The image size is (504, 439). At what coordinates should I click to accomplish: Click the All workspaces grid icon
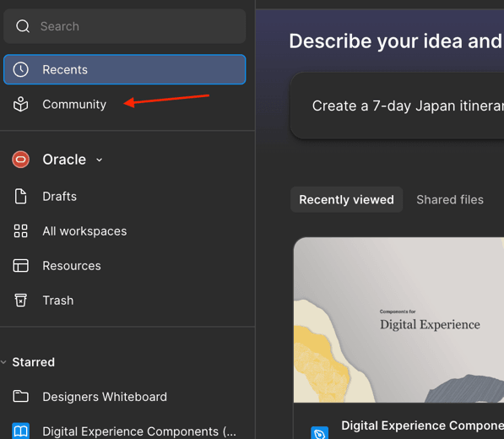[21, 231]
